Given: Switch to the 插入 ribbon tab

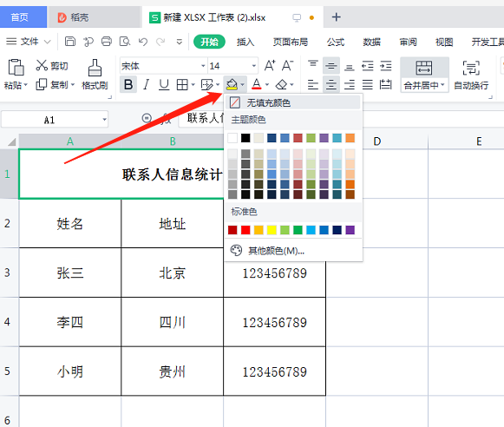Looking at the screenshot, I should click(245, 42).
